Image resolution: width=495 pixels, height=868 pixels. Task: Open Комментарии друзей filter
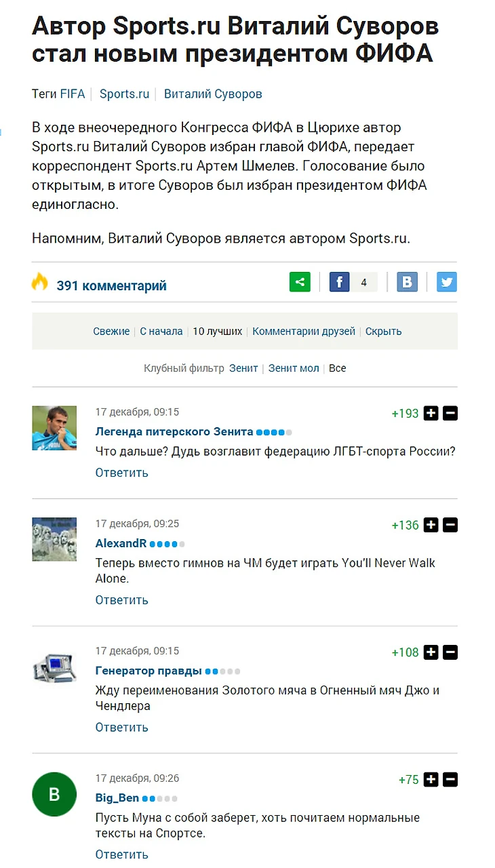(x=304, y=332)
